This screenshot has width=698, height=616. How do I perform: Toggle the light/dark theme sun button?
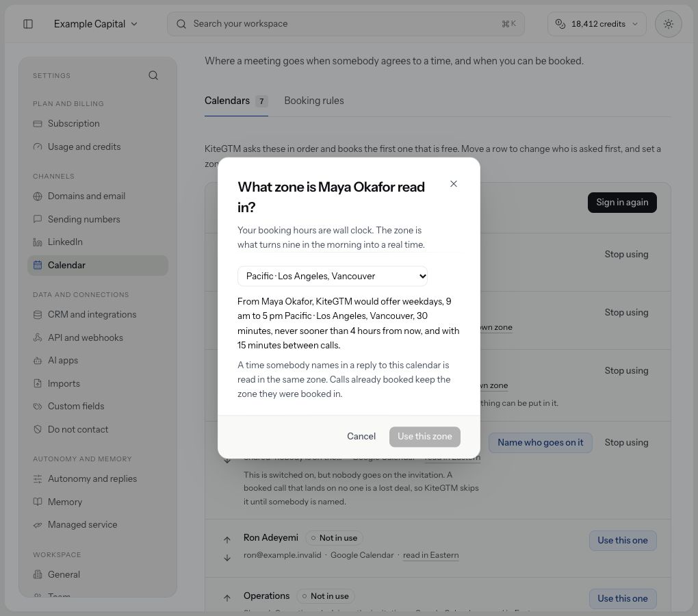coord(668,24)
